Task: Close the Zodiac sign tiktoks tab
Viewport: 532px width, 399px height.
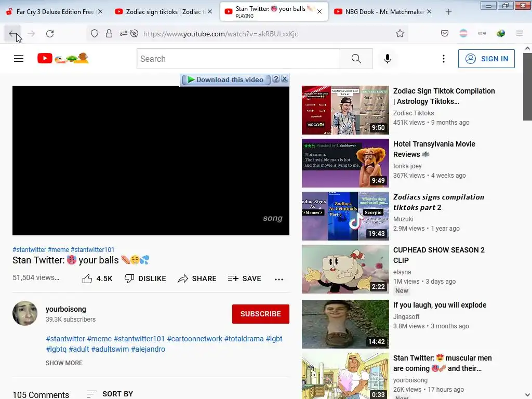Action: [210, 11]
